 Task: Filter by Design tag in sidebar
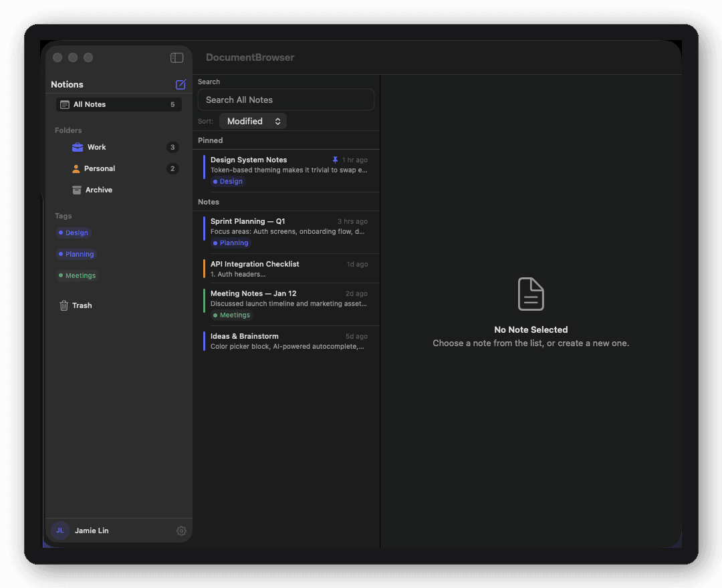74,233
